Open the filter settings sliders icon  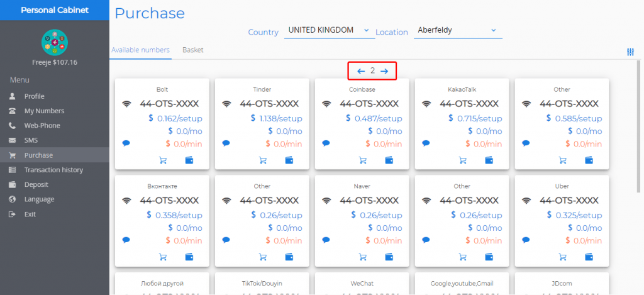tap(630, 52)
